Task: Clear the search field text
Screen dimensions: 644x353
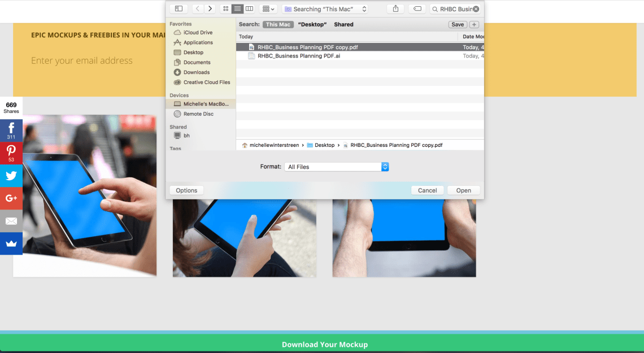Action: [x=476, y=9]
